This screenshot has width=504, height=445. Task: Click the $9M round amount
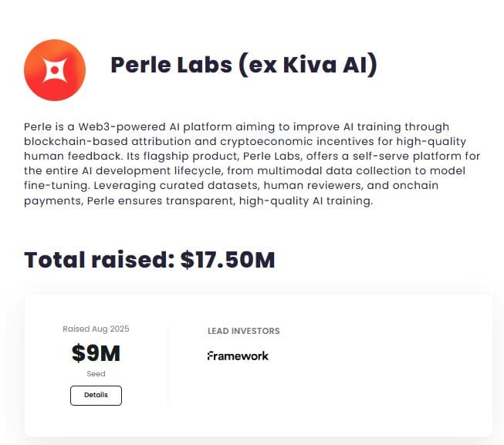(x=96, y=353)
